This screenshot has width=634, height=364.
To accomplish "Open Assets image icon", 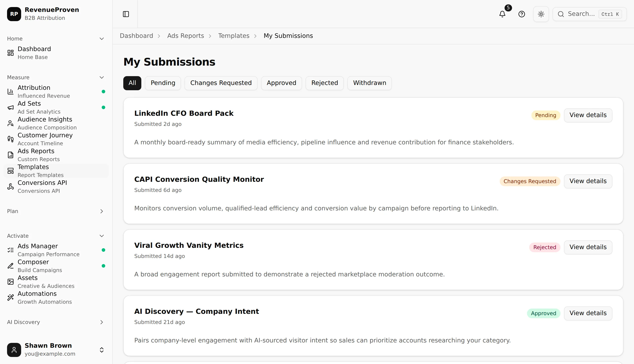I will [11, 282].
